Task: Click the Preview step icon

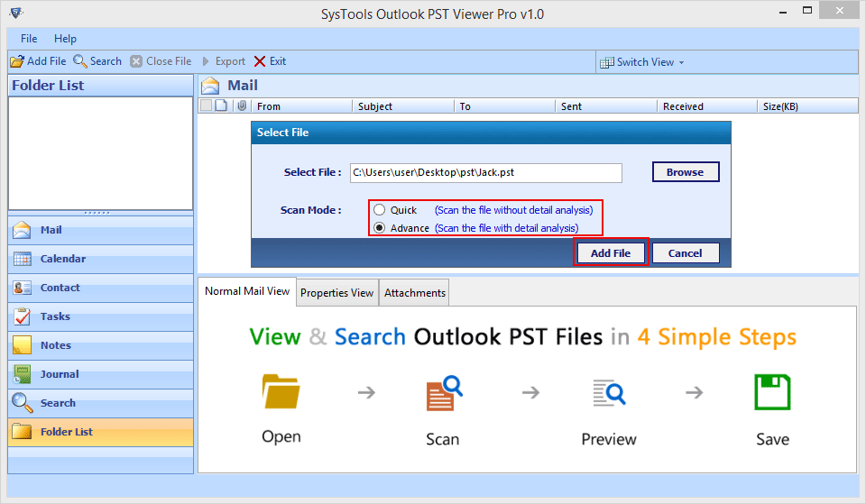Action: point(609,392)
